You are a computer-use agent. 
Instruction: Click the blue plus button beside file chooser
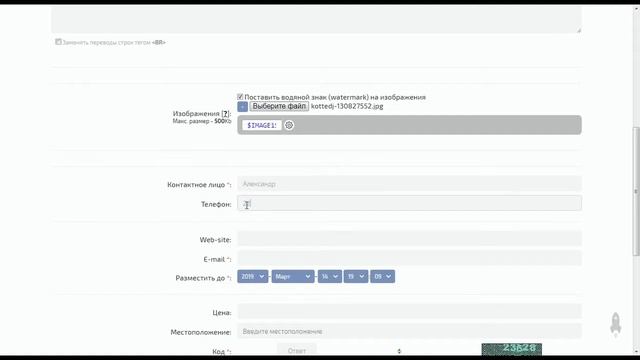[242, 107]
